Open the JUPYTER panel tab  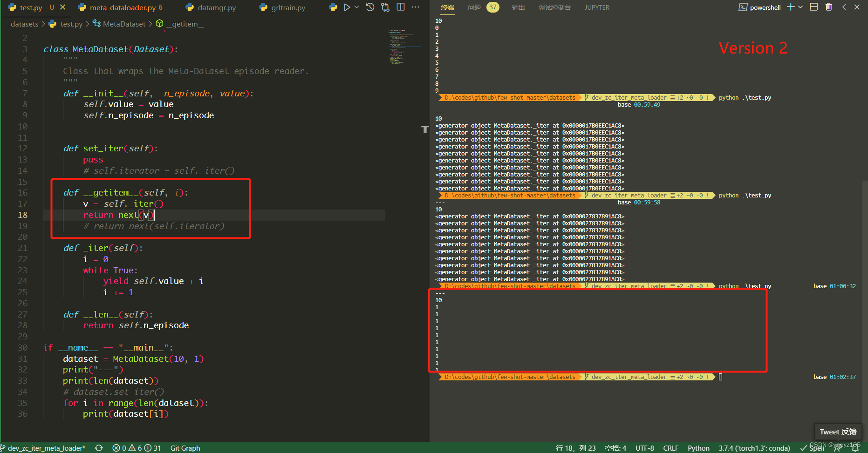click(x=597, y=7)
